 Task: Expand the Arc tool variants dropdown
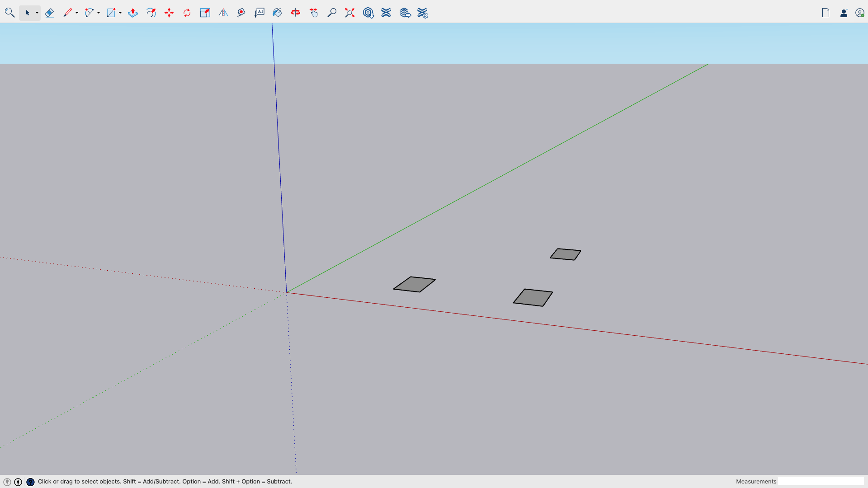98,13
